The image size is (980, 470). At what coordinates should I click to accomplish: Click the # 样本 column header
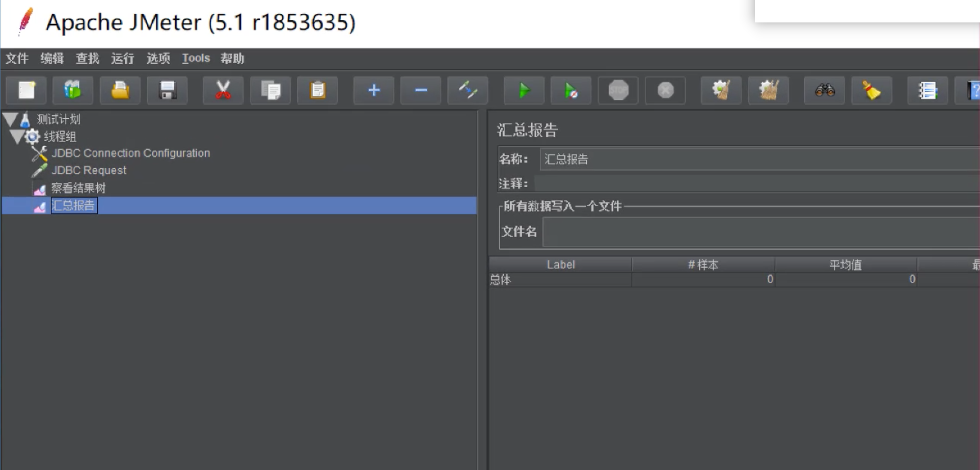coord(703,265)
